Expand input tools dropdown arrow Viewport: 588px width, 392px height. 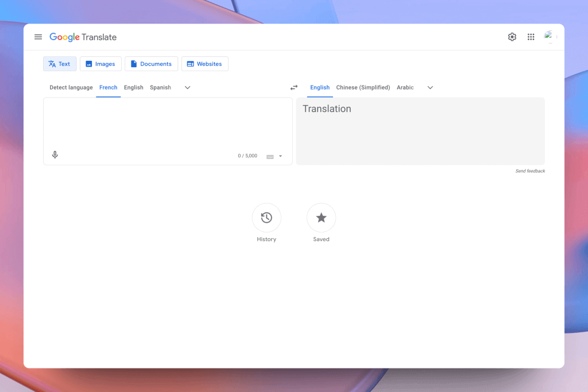(281, 156)
